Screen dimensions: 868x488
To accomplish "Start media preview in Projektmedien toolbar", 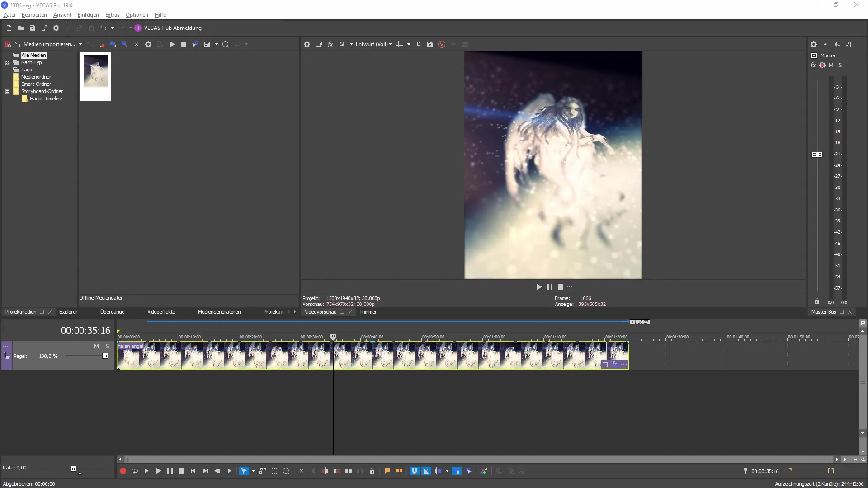I will point(172,44).
